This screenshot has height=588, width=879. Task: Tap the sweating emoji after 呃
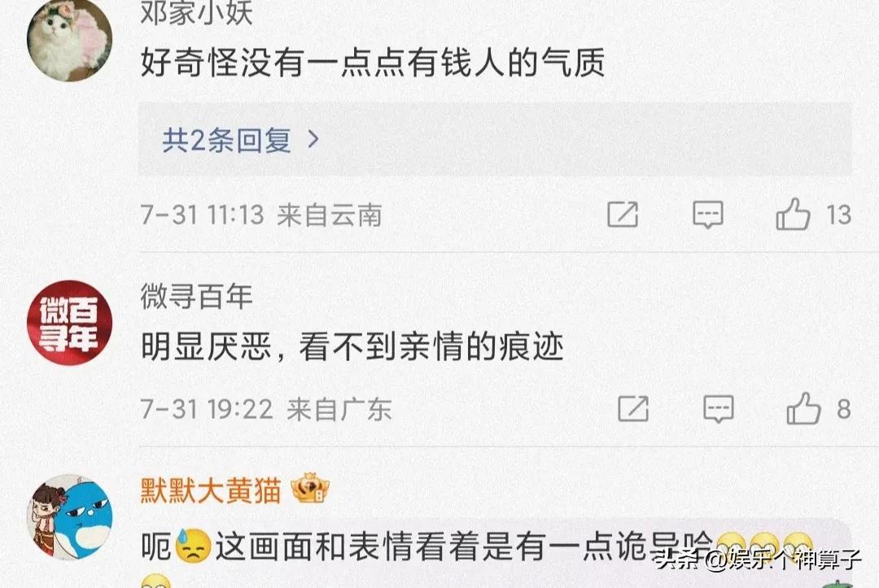(x=193, y=546)
